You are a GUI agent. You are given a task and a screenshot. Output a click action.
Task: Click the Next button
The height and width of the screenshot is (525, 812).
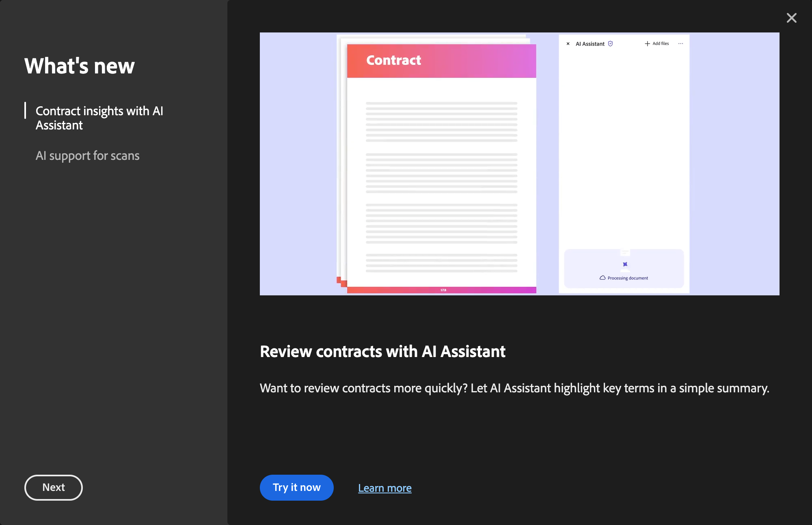(x=54, y=487)
